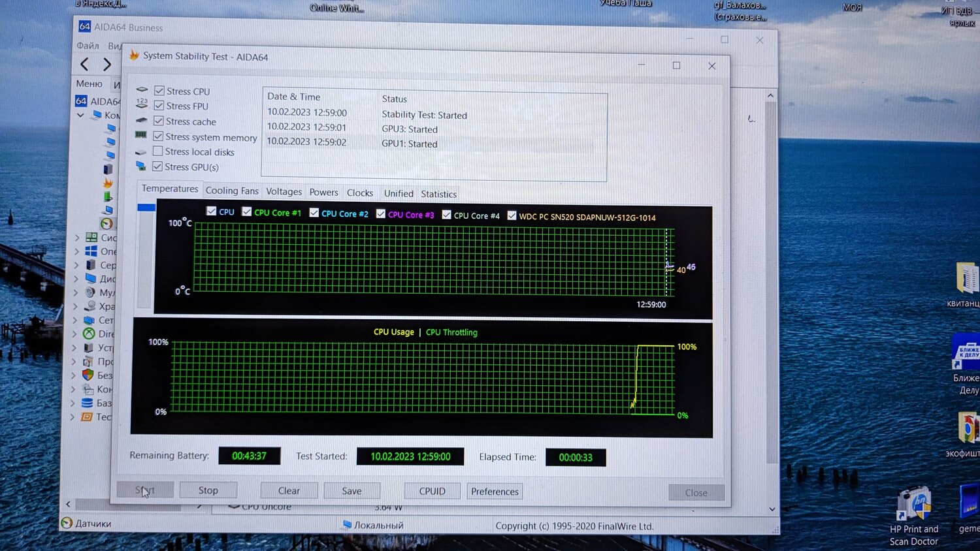Select the Меню tab in AIDA64 sidebar
980x551 pixels.
89,84
